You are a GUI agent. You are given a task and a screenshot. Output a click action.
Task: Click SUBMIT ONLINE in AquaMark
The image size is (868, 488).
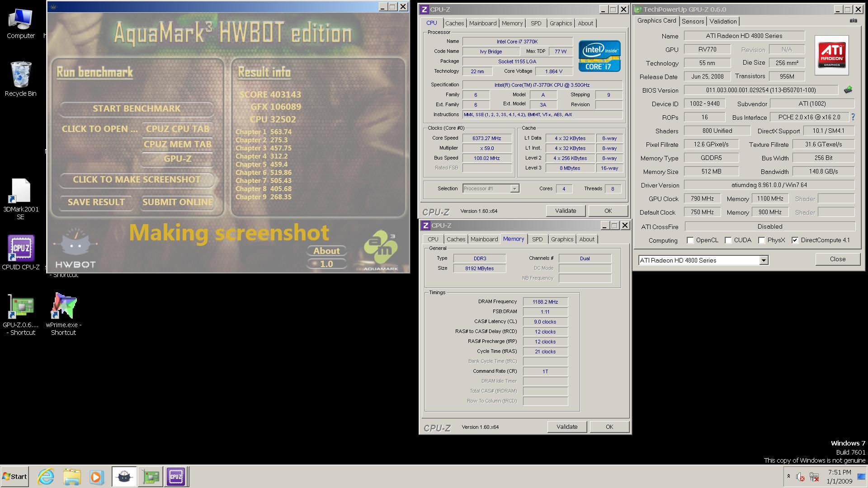pos(177,202)
